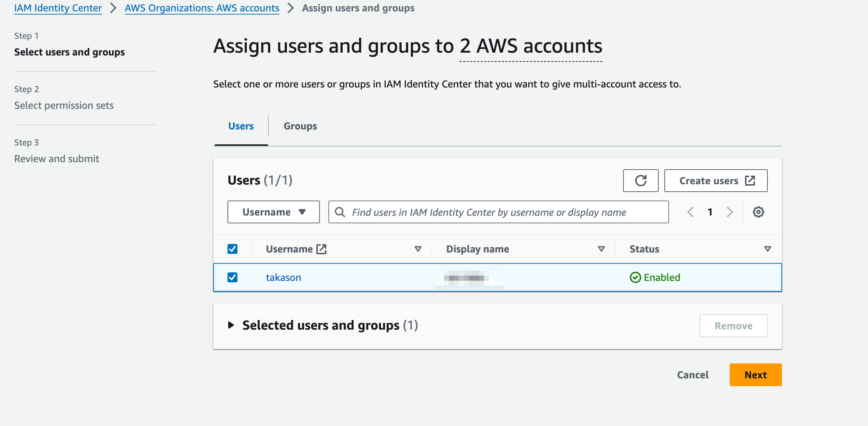Screen dimensions: 868x426
Task: Switch to the Groups tab
Action: 300,126
